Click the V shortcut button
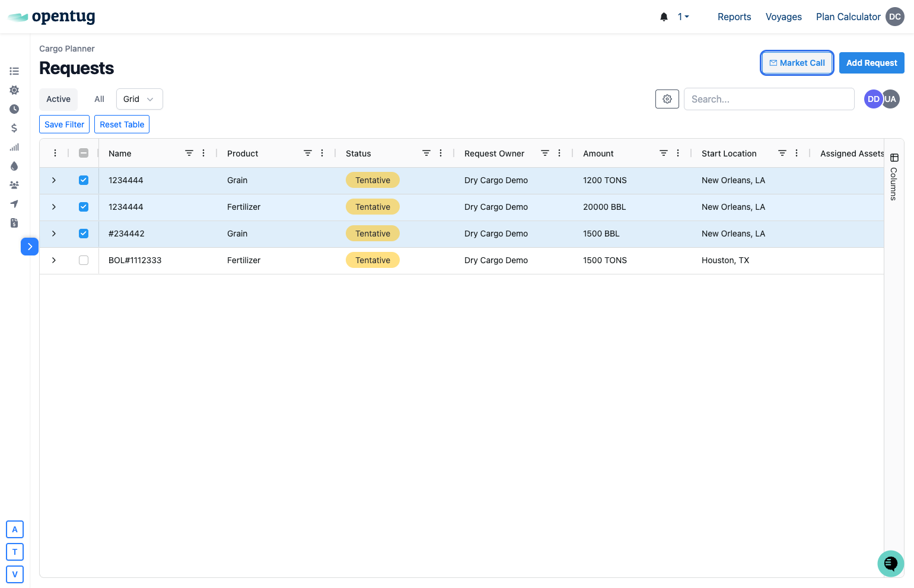The height and width of the screenshot is (588, 914). pyautogui.click(x=15, y=574)
